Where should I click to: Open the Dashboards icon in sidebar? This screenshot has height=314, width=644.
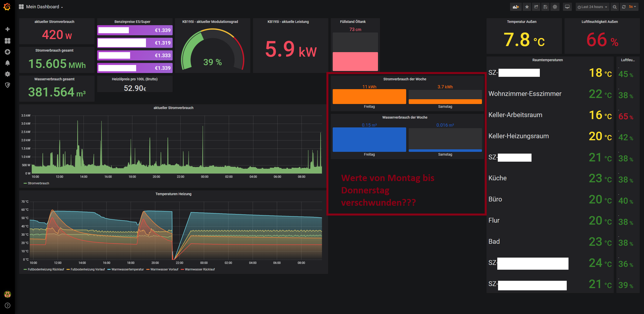pyautogui.click(x=8, y=41)
